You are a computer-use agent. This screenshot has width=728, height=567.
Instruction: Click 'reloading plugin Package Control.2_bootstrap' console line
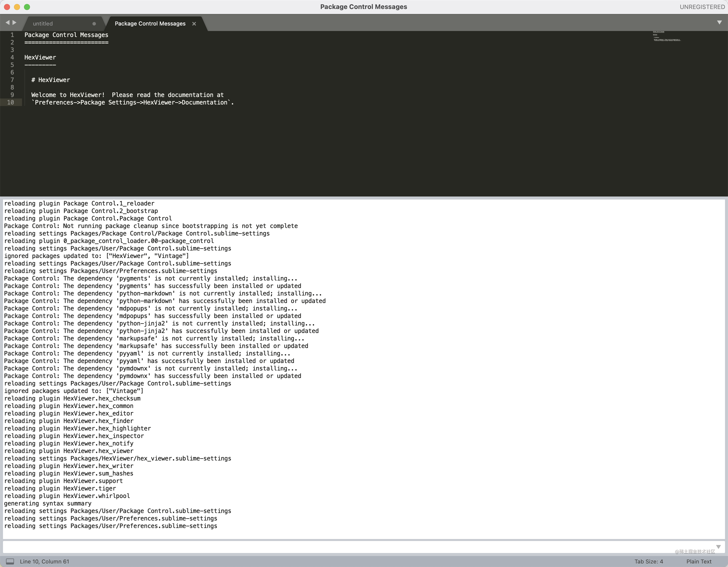pyautogui.click(x=81, y=211)
